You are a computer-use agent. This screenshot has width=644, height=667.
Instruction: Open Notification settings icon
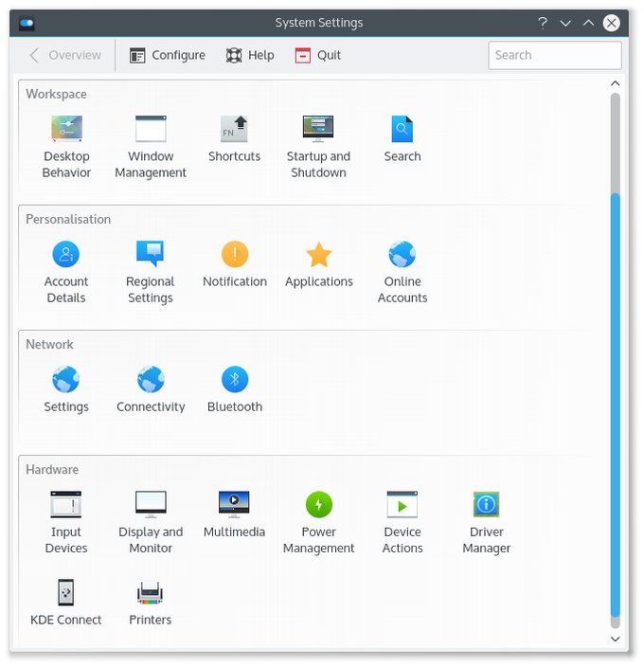234,255
